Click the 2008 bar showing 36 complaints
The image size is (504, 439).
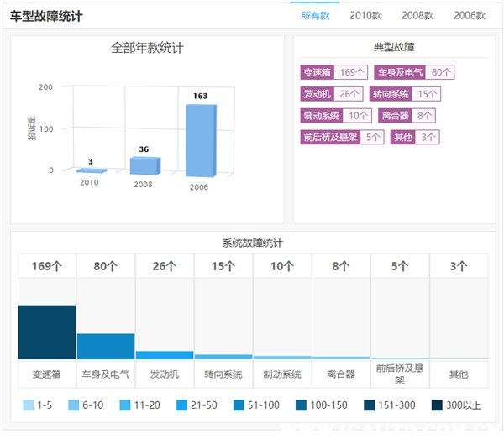[144, 165]
